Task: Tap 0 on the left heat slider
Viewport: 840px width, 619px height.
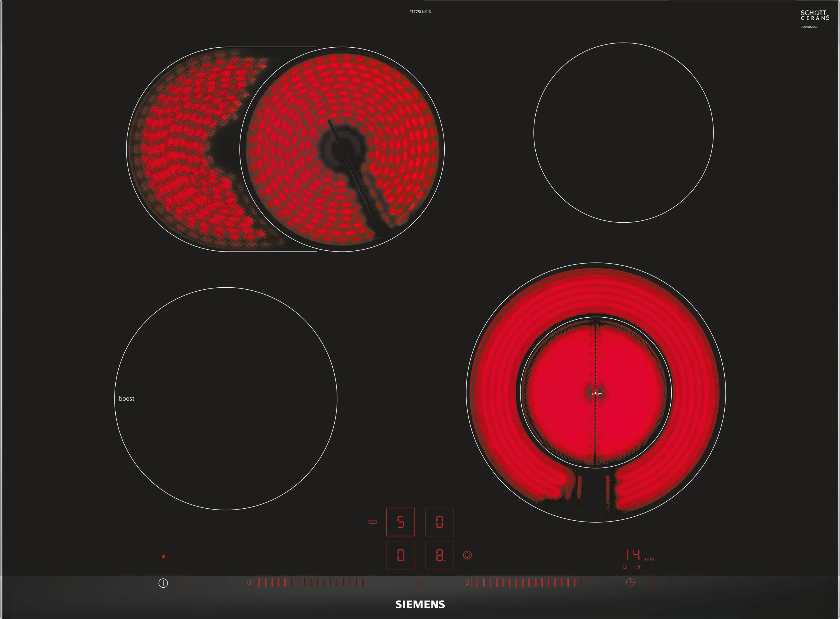Action: point(249,582)
